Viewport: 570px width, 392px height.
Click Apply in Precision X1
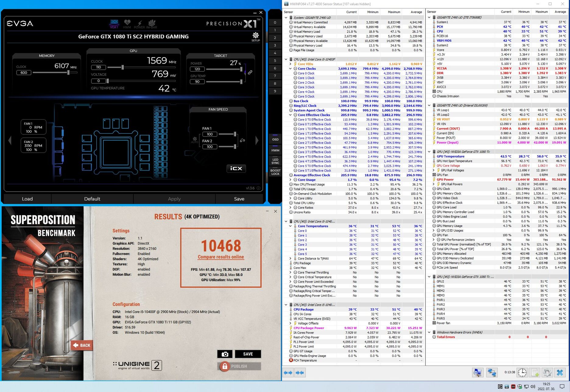174,199
